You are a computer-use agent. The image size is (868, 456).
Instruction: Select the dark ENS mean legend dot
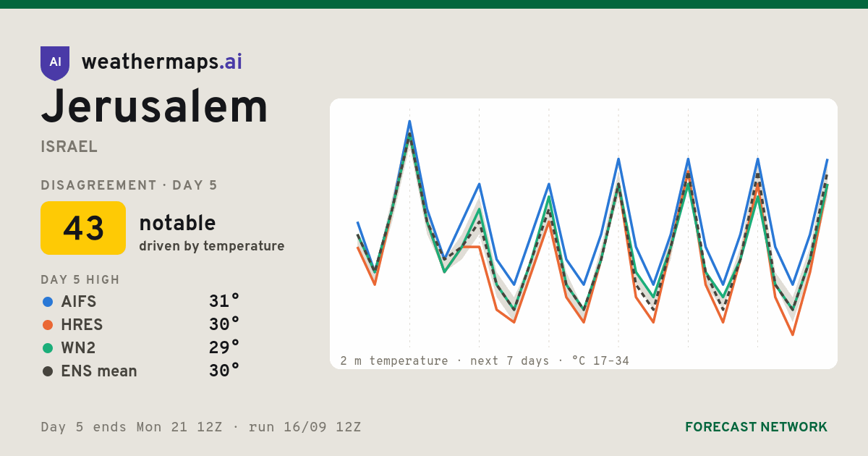click(x=48, y=371)
